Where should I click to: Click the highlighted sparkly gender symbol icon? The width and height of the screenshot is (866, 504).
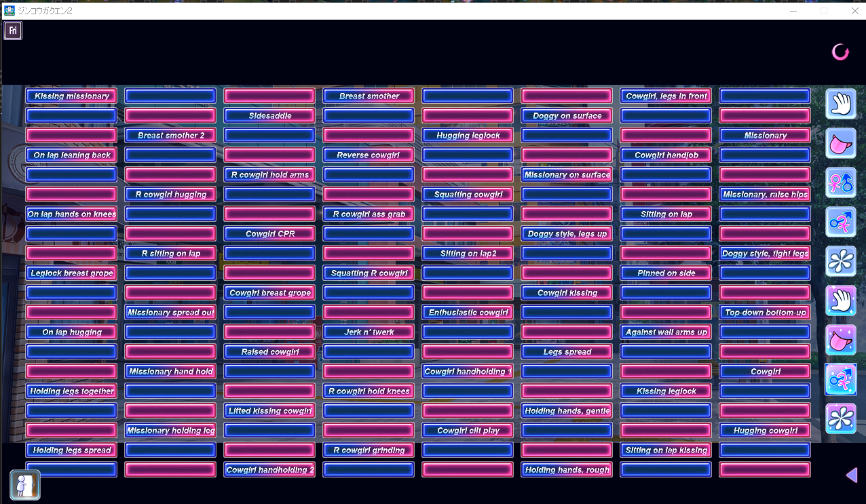[x=840, y=379]
